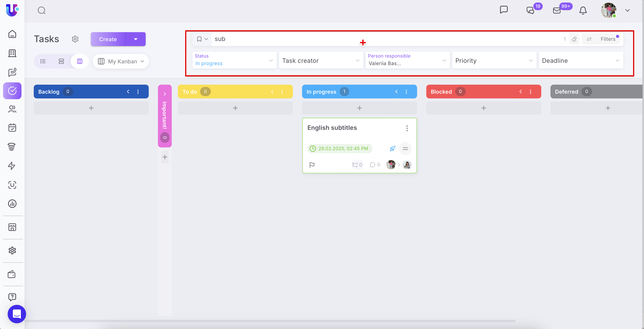Image resolution: width=644 pixels, height=329 pixels.
Task: Open the lightning bolt automation icon
Action: click(x=12, y=166)
